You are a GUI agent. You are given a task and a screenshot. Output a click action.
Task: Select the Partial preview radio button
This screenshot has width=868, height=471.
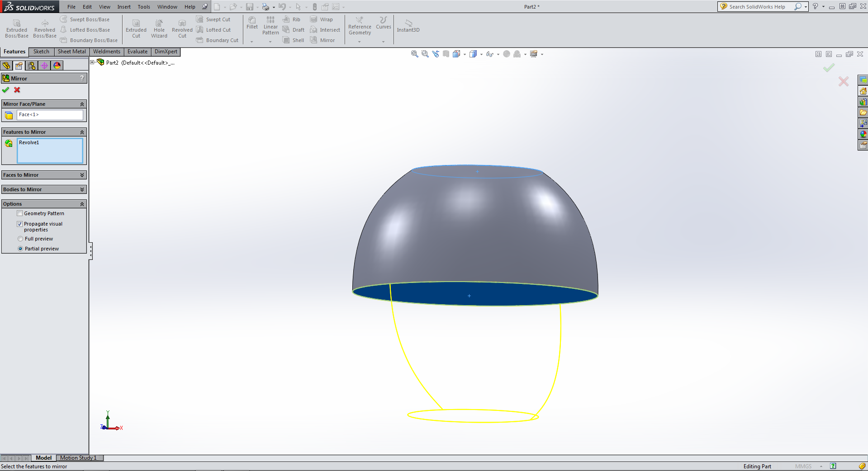[20, 249]
